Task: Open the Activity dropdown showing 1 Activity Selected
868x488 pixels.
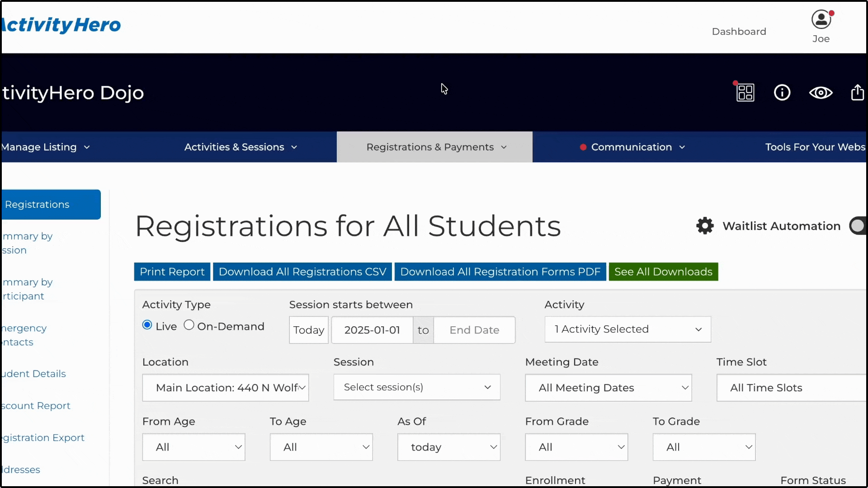Action: pos(627,329)
